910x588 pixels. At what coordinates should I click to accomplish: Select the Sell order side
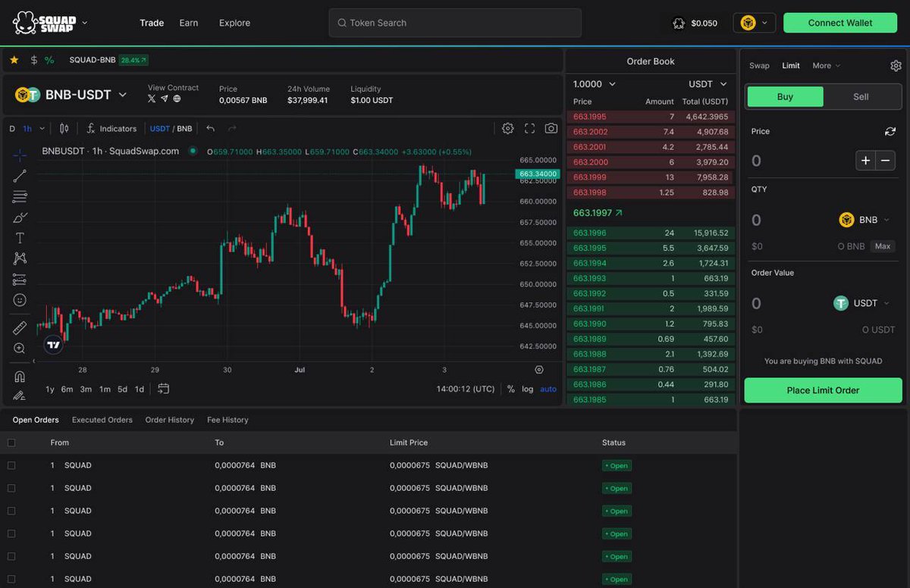point(861,96)
